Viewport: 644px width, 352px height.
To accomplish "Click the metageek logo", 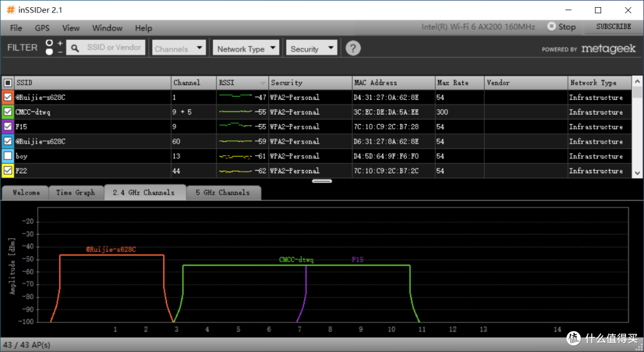I will click(608, 49).
